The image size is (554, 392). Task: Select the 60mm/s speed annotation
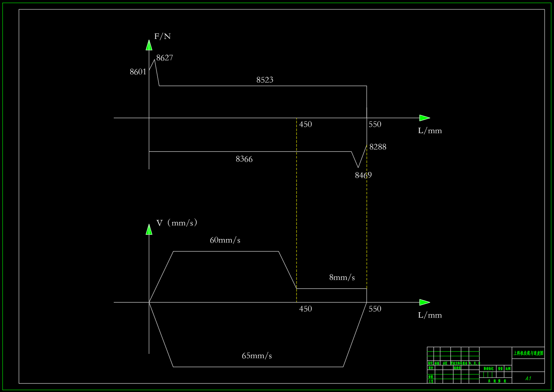click(225, 240)
